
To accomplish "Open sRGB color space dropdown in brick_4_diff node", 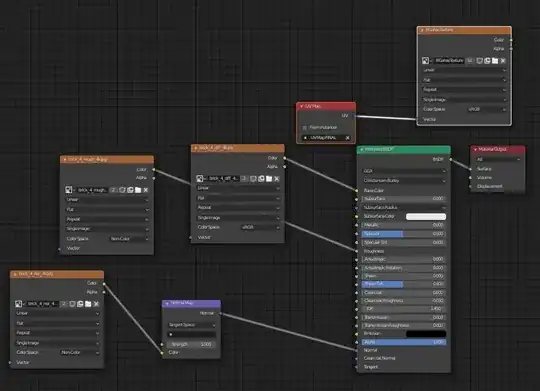I will pos(260,227).
